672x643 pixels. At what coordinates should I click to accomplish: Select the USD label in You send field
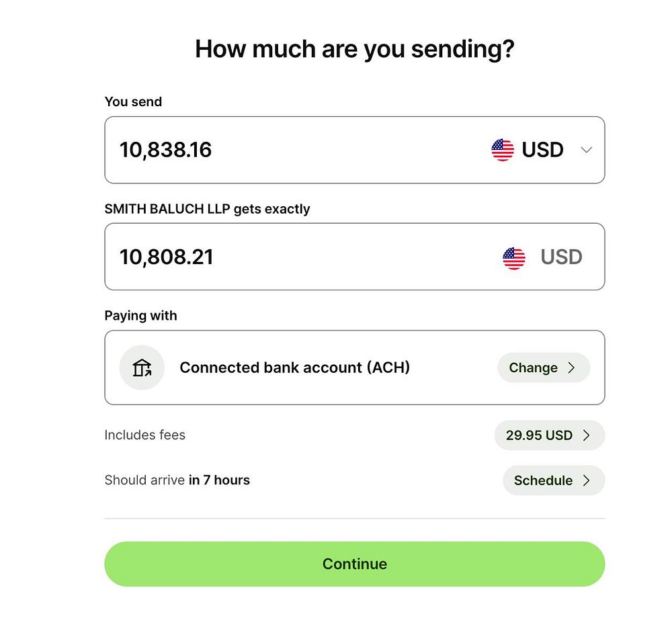click(542, 150)
